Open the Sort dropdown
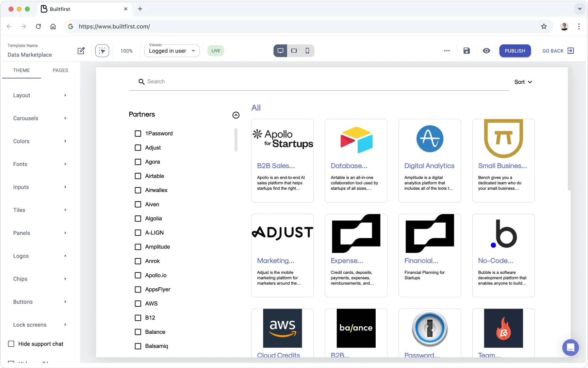This screenshot has height=368, width=588. tap(523, 82)
